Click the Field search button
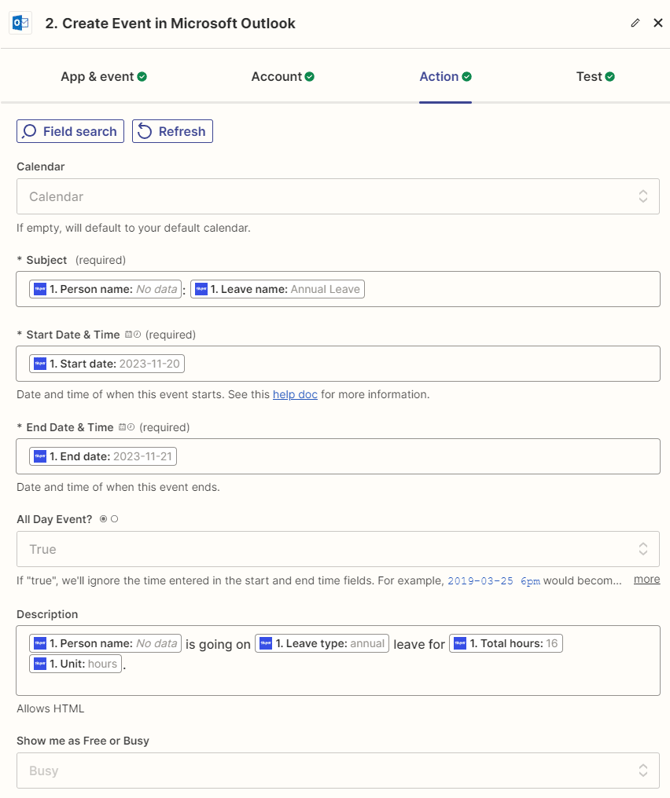Image resolution: width=670 pixels, height=798 pixels. click(70, 131)
